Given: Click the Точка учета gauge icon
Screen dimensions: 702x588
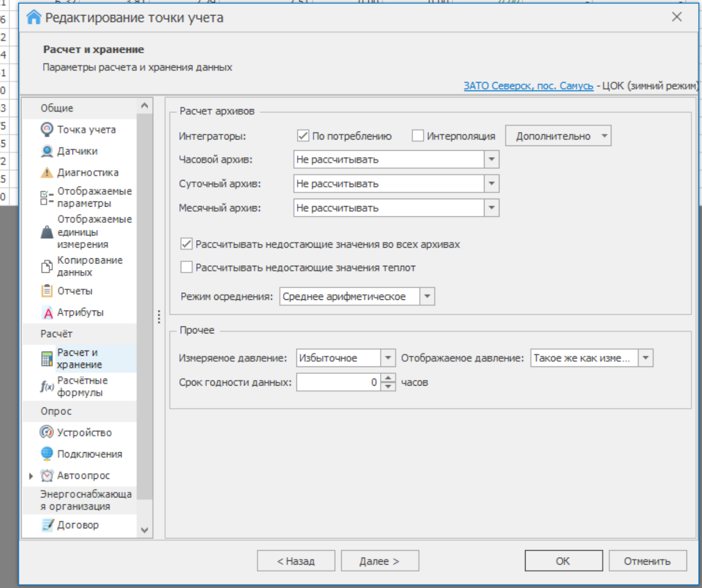Looking at the screenshot, I should pyautogui.click(x=47, y=129).
